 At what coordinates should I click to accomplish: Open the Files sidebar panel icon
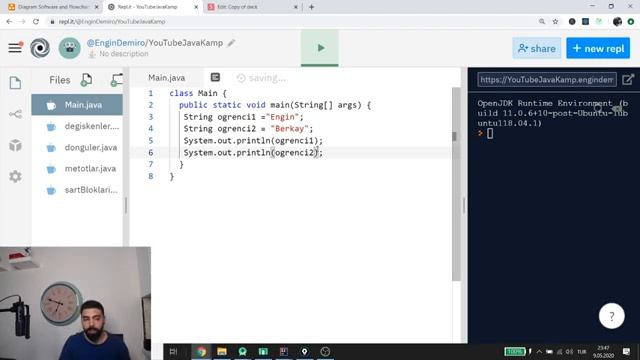click(16, 83)
